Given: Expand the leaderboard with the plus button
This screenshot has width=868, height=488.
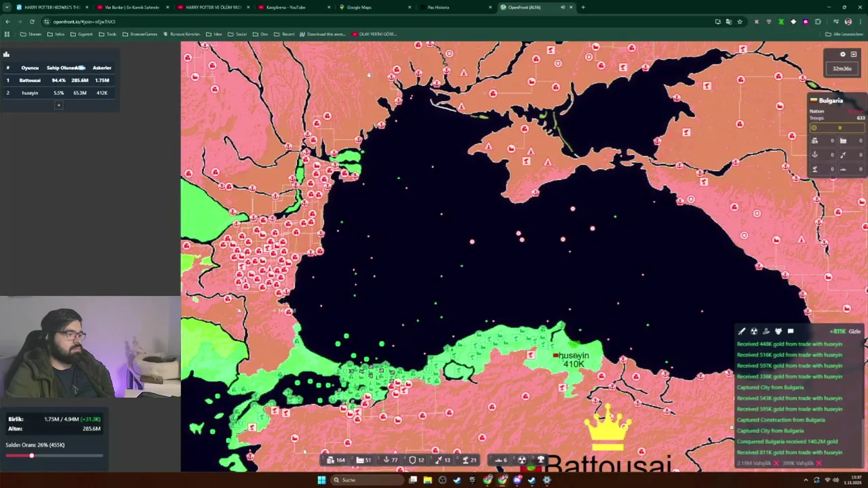Looking at the screenshot, I should 58,105.
